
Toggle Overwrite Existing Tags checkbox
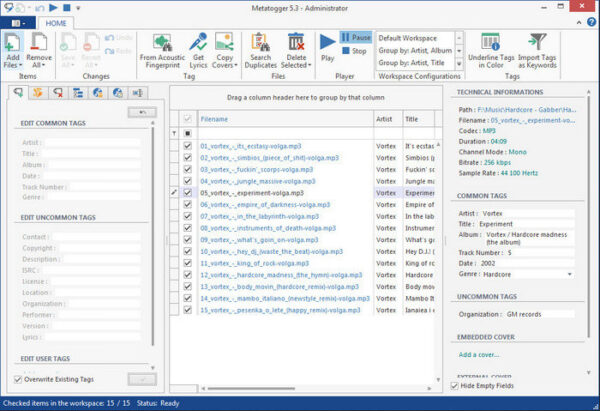[x=20, y=379]
